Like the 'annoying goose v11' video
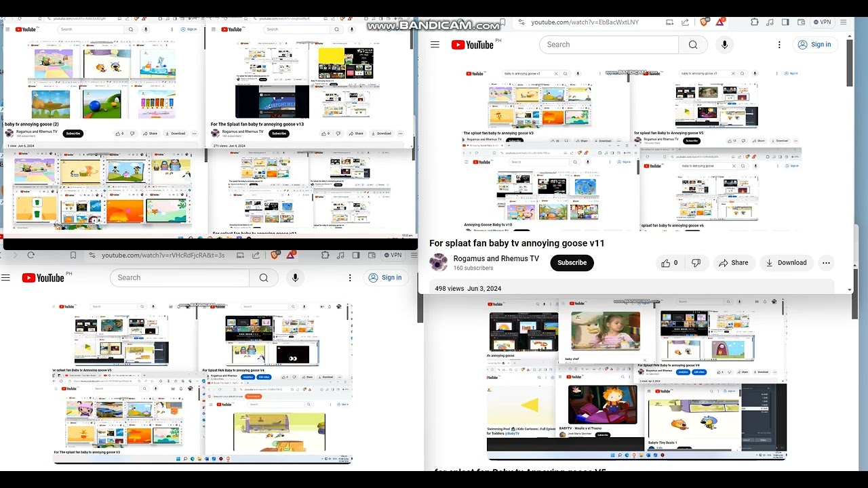This screenshot has width=868, height=488. [x=670, y=263]
